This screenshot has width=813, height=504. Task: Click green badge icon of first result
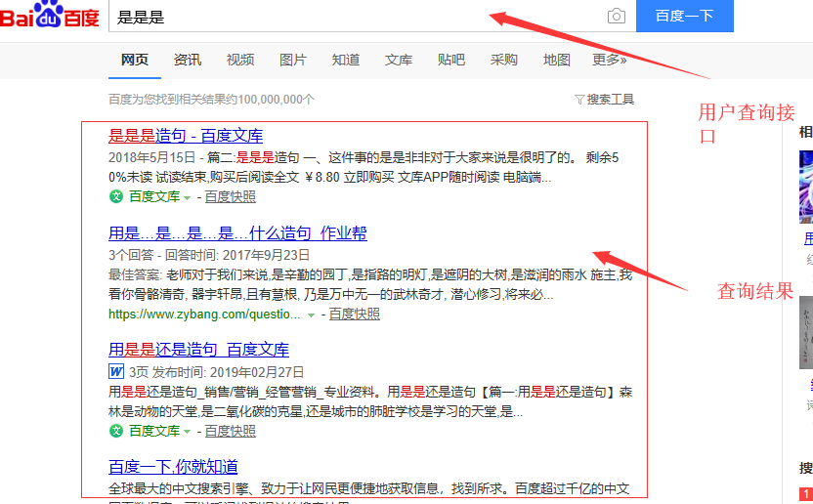click(116, 196)
